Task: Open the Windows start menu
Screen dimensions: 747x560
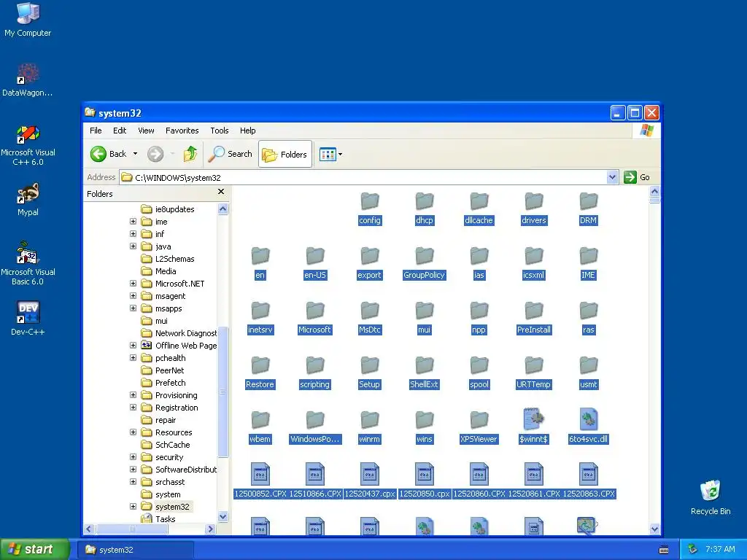Action: coord(34,549)
